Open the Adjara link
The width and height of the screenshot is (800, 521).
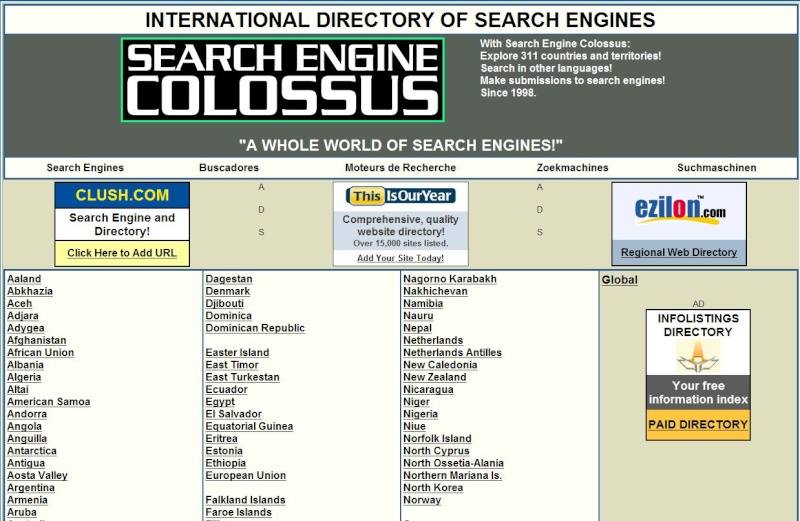(x=22, y=316)
